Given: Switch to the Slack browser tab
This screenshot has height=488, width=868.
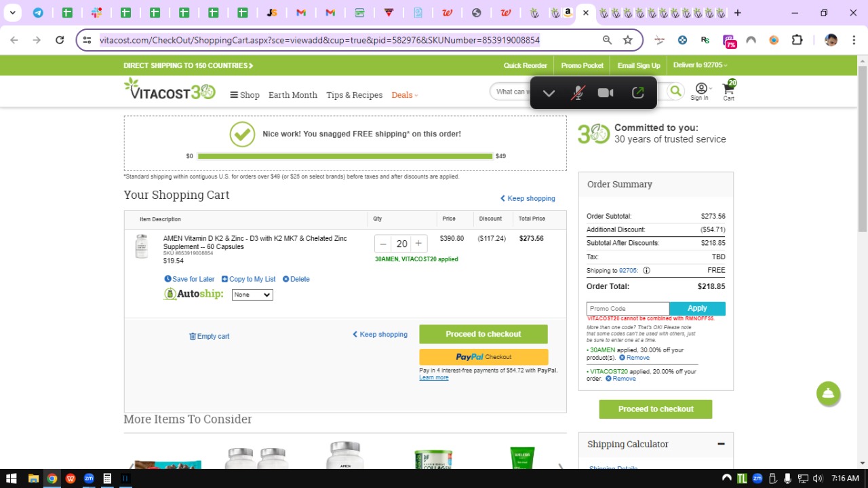Looking at the screenshot, I should click(96, 13).
